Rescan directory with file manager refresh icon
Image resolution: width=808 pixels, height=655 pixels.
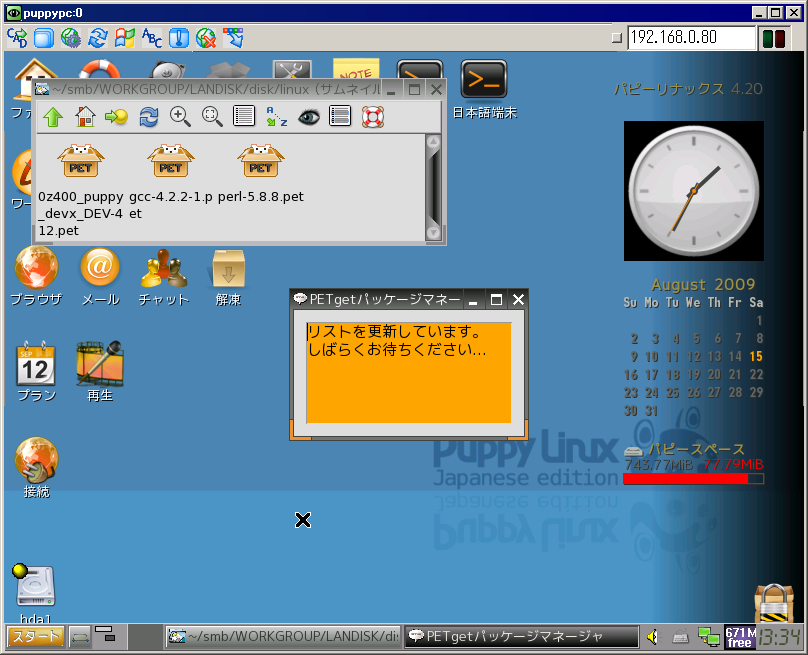[x=149, y=116]
